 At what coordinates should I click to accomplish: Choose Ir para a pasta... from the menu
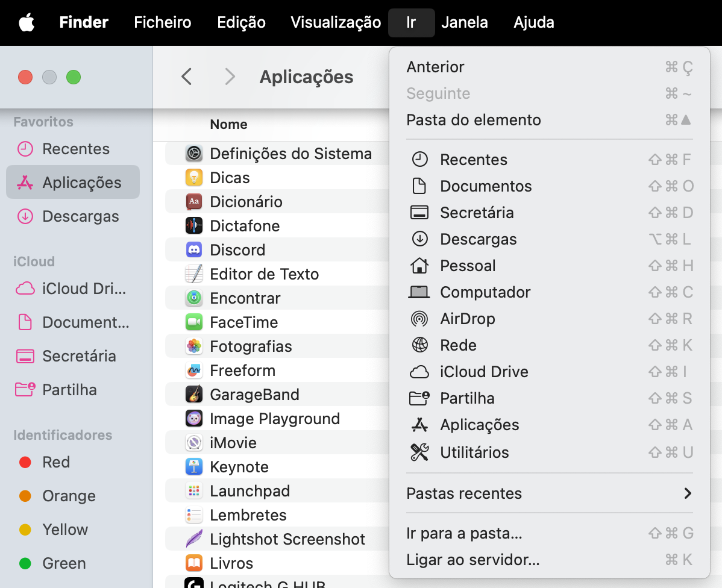point(463,533)
